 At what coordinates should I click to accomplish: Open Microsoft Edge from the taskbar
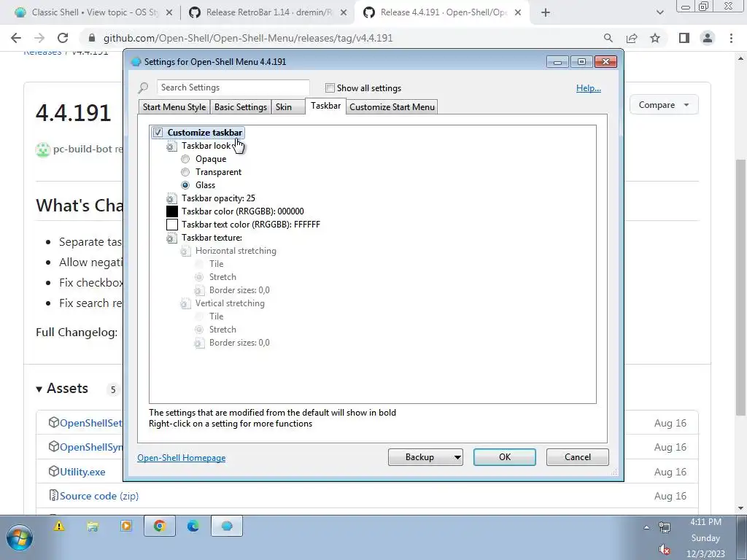(x=193, y=526)
